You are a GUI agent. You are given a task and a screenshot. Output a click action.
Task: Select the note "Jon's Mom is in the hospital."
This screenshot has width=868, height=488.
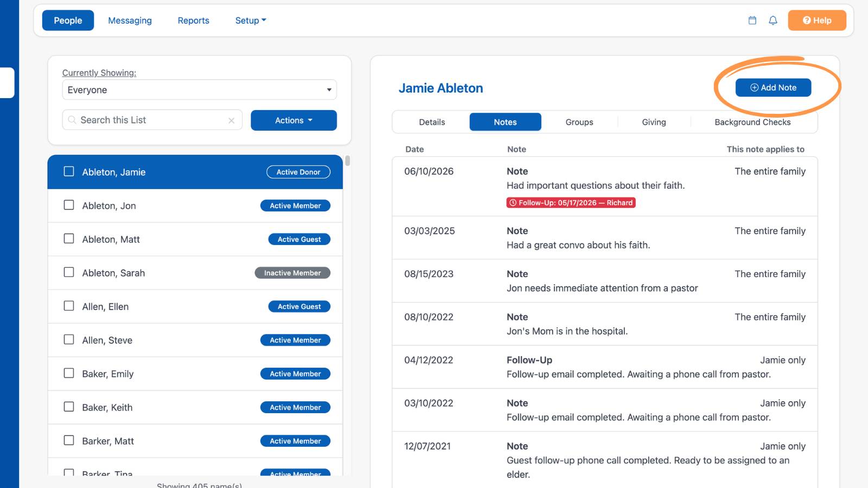click(x=605, y=324)
